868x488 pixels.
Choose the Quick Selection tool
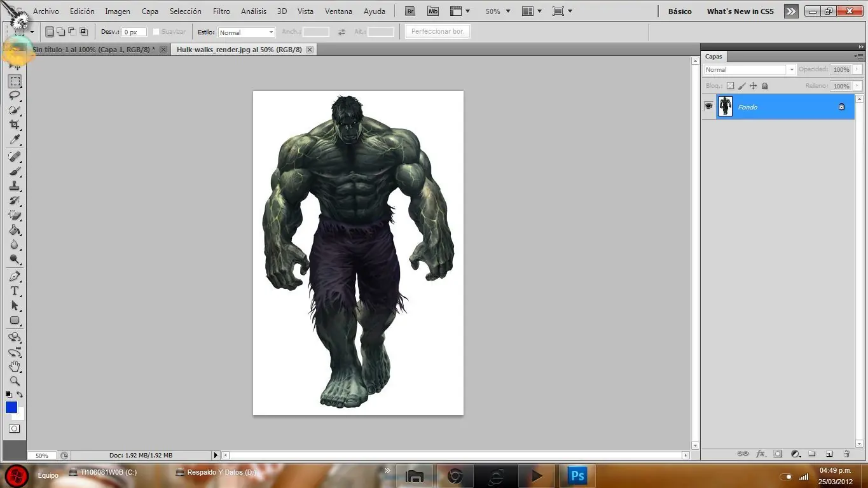pyautogui.click(x=15, y=110)
